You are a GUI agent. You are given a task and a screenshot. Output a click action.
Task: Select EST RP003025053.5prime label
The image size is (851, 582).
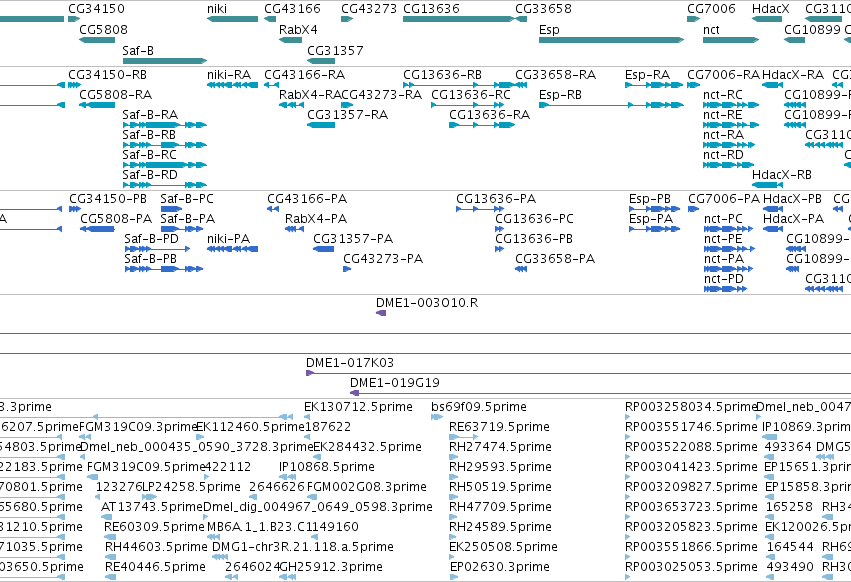tap(691, 567)
